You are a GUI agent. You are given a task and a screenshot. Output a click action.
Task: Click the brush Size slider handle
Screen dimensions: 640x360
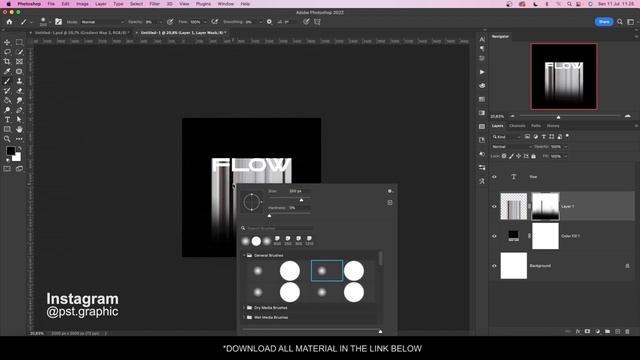click(x=301, y=200)
